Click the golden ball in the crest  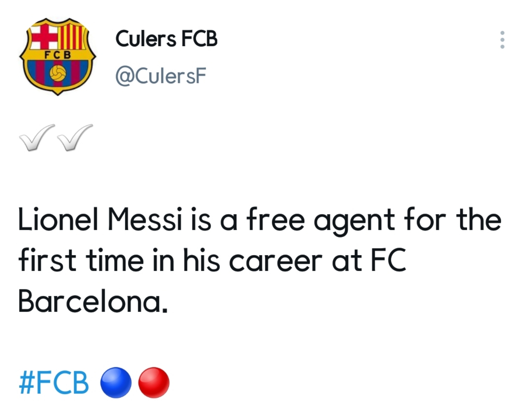coord(58,73)
